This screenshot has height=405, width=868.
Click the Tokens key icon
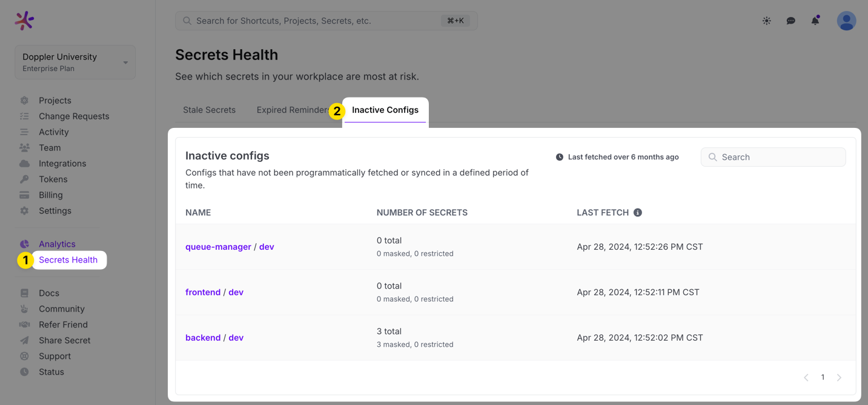pyautogui.click(x=24, y=179)
